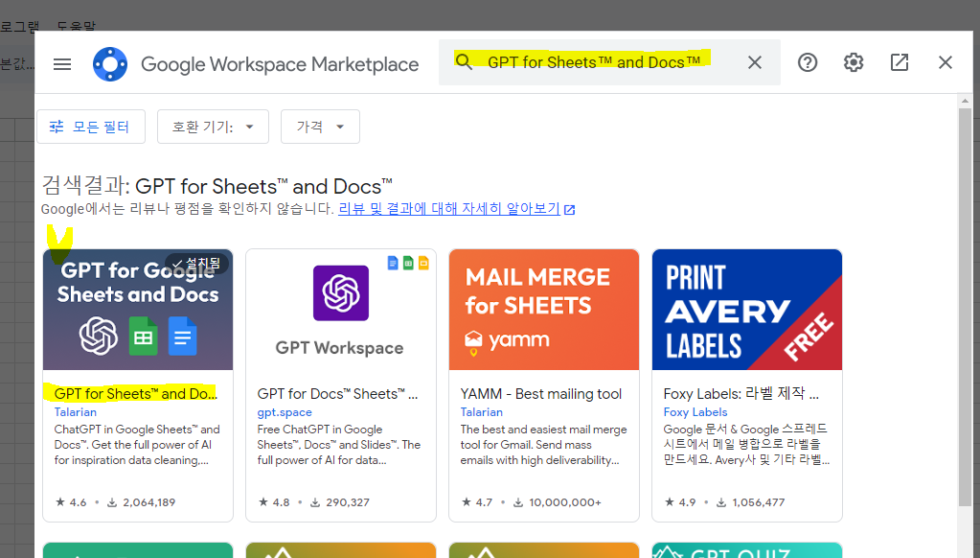Click the 2,064,189 download count
The width and height of the screenshot is (980, 558).
[x=141, y=502]
